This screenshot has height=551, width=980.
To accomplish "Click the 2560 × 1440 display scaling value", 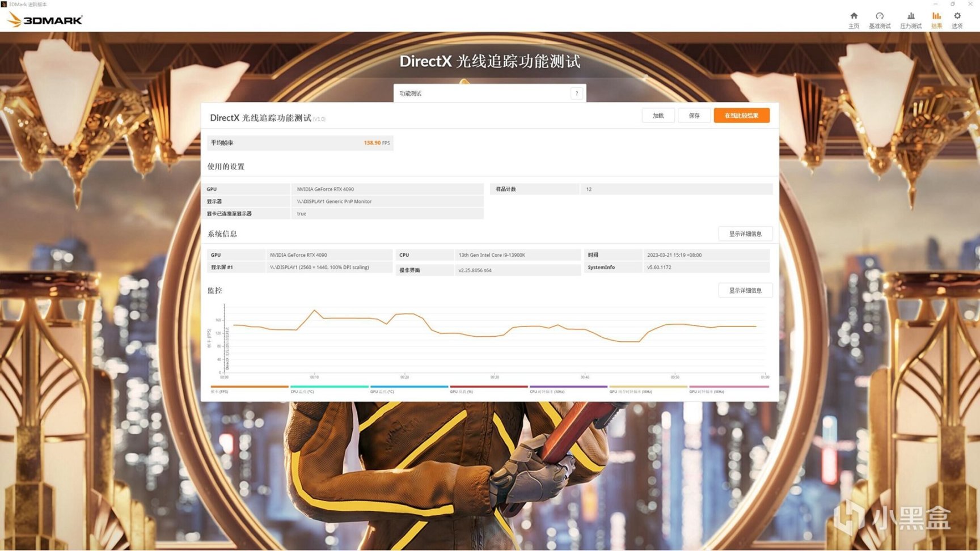I will 319,267.
